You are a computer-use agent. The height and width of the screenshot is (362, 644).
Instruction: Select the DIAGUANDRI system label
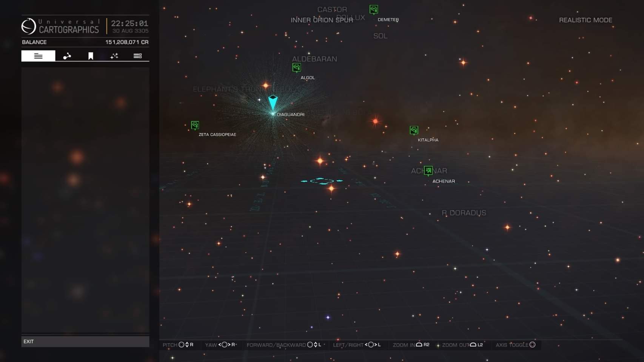291,114
